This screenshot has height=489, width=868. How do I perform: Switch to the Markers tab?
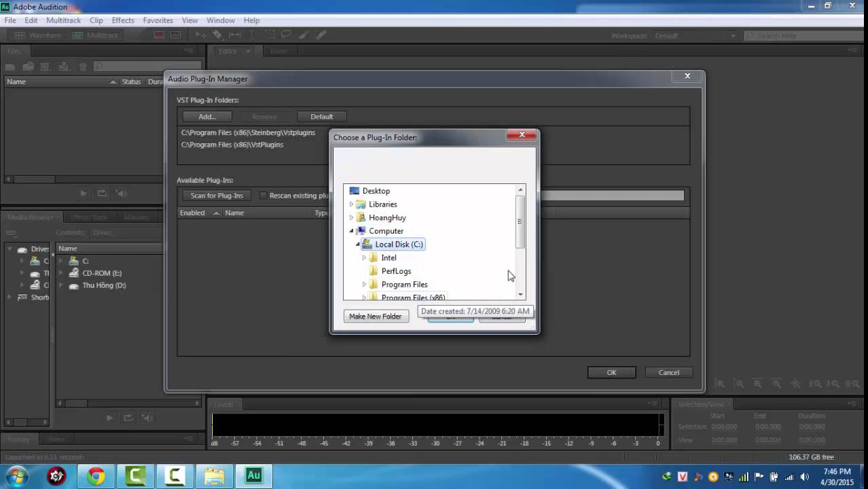pos(136,217)
